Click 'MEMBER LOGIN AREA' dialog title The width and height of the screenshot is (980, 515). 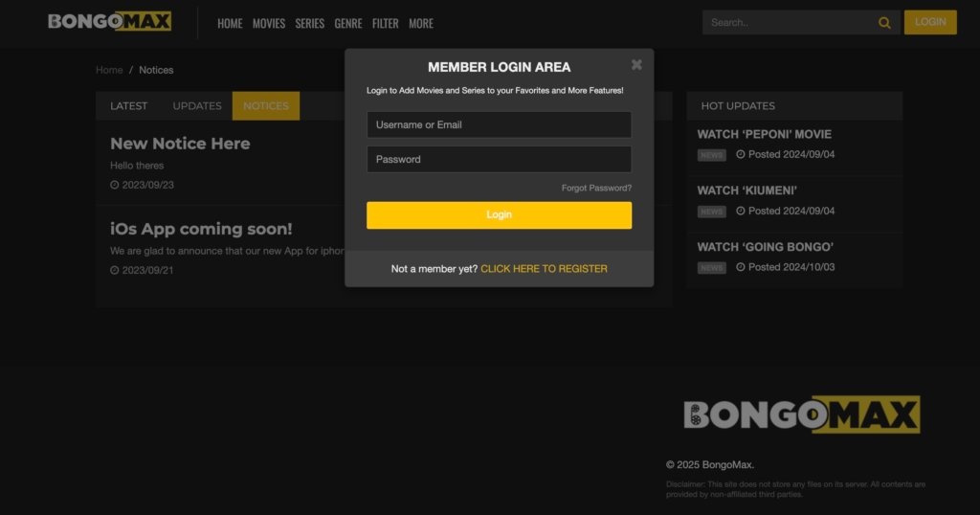pos(499,67)
